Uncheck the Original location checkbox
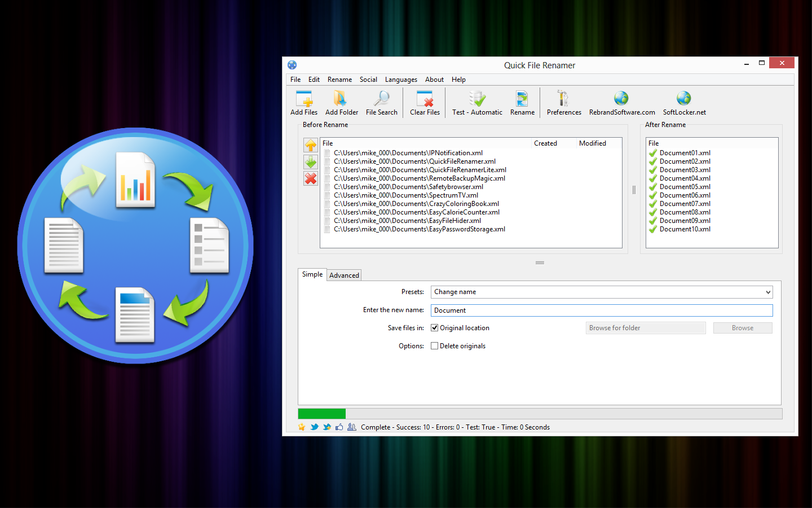 pyautogui.click(x=435, y=328)
